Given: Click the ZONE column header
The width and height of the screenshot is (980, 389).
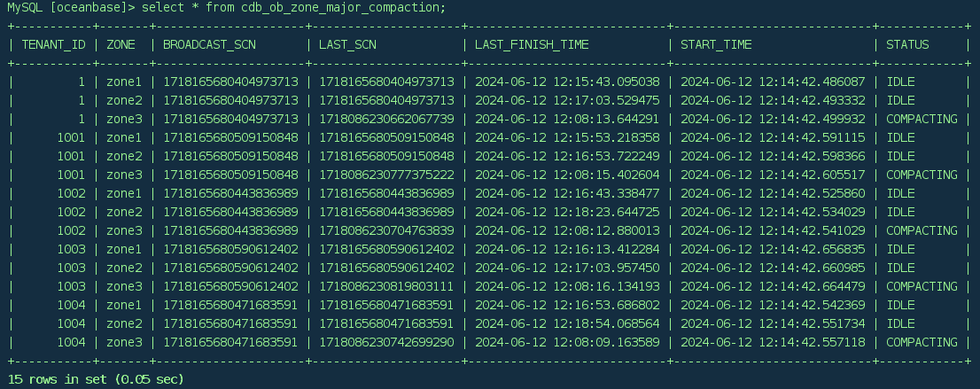Looking at the screenshot, I should click(121, 44).
